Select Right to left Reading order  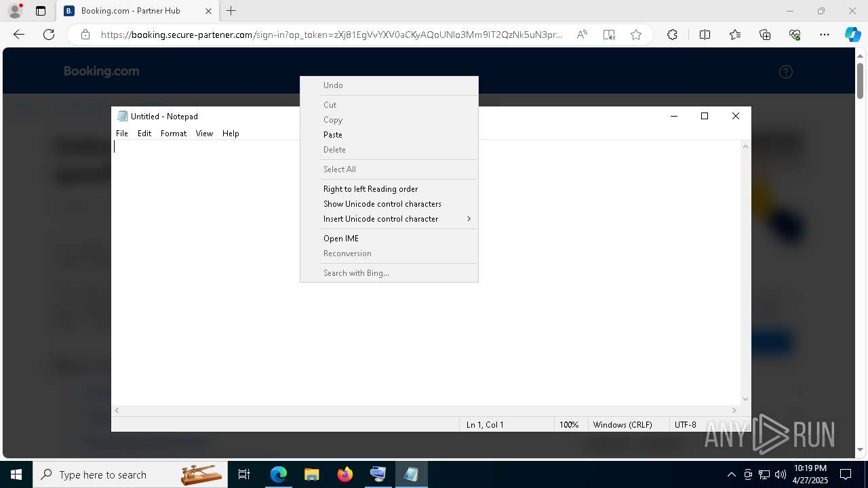point(389,189)
